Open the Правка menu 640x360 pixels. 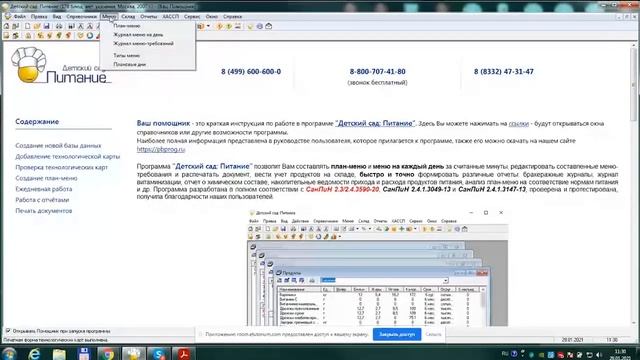tap(39, 17)
